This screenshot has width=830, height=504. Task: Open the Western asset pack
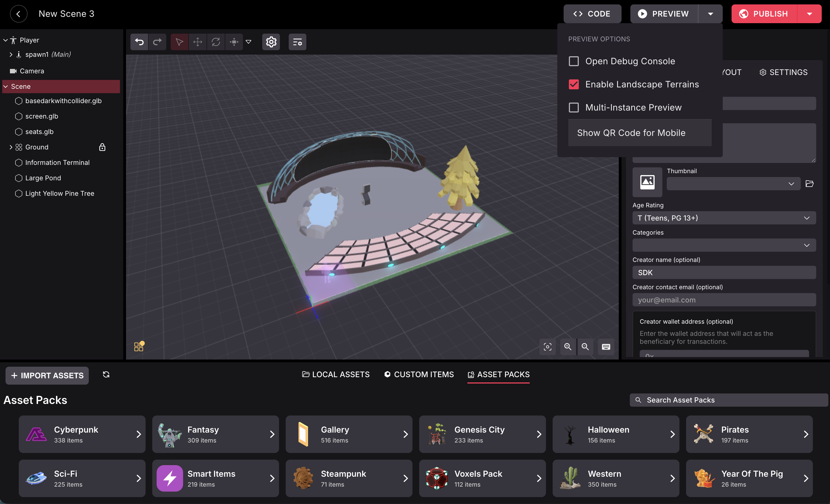pos(616,478)
